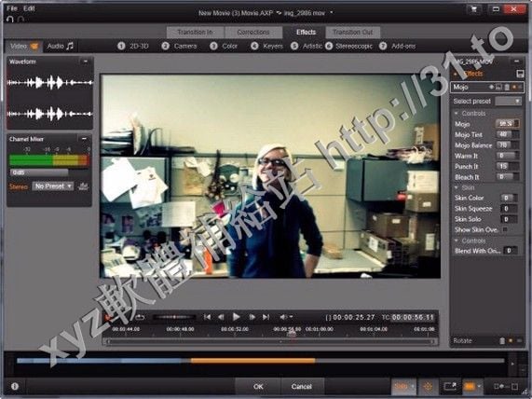The width and height of the screenshot is (532, 399).
Task: Click the Channel Mixer surround icon beside the preset
Action: [83, 186]
